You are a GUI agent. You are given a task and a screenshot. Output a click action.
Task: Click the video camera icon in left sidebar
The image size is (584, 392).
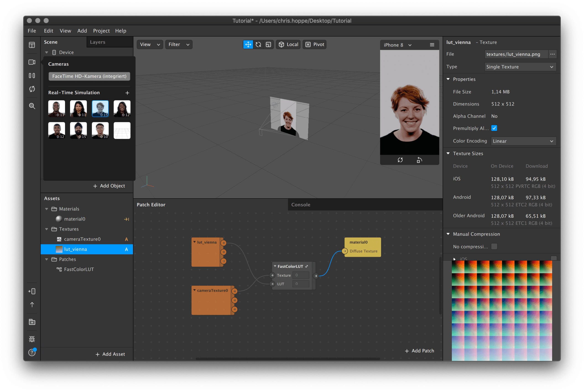[x=32, y=62]
